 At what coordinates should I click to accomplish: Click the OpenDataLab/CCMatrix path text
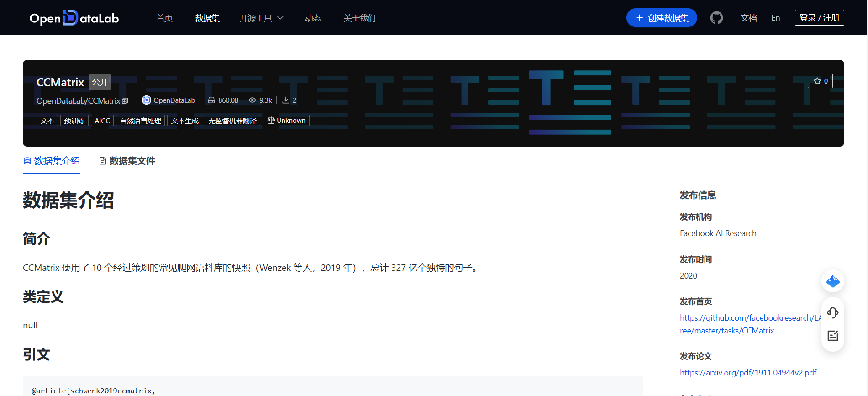point(78,100)
